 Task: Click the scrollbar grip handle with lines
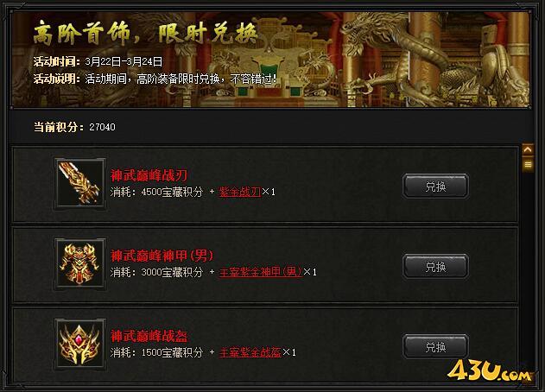(x=528, y=164)
